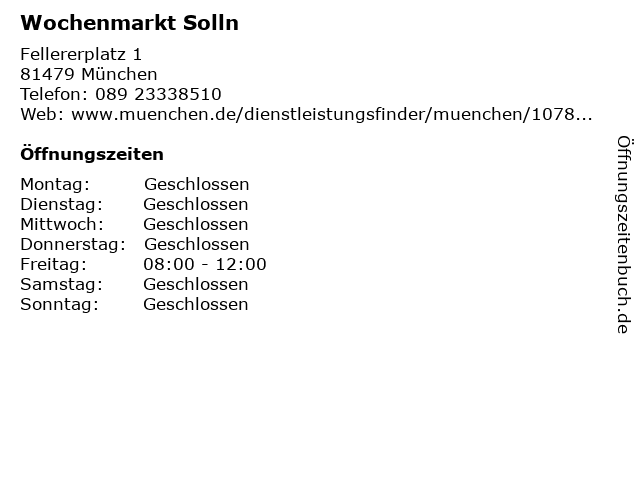Select the Mittwoch label
Image resolution: width=640 pixels, height=480 pixels.
tap(62, 224)
